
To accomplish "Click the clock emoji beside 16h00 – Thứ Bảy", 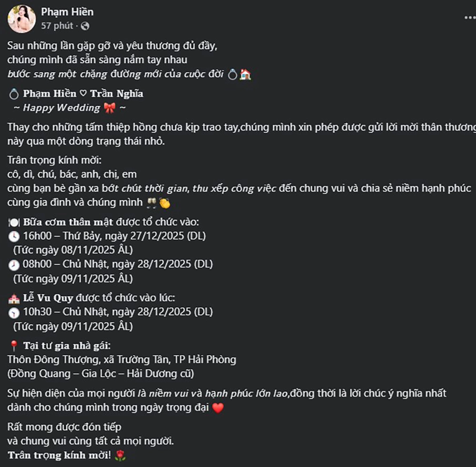I will 14,236.
